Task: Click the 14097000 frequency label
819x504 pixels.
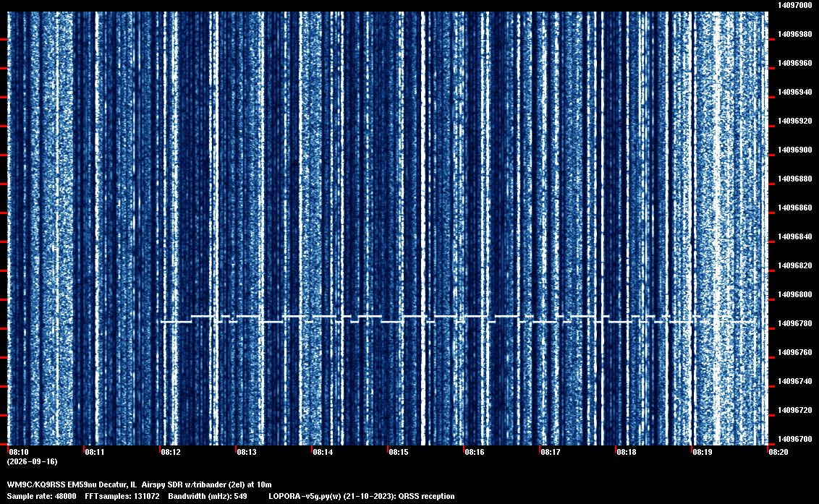Action: point(794,5)
